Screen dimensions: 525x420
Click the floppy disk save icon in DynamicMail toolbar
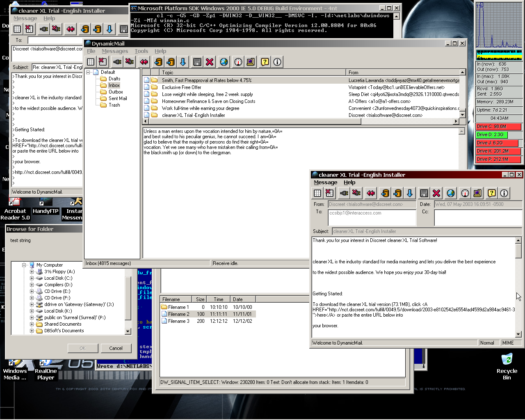coord(197,62)
